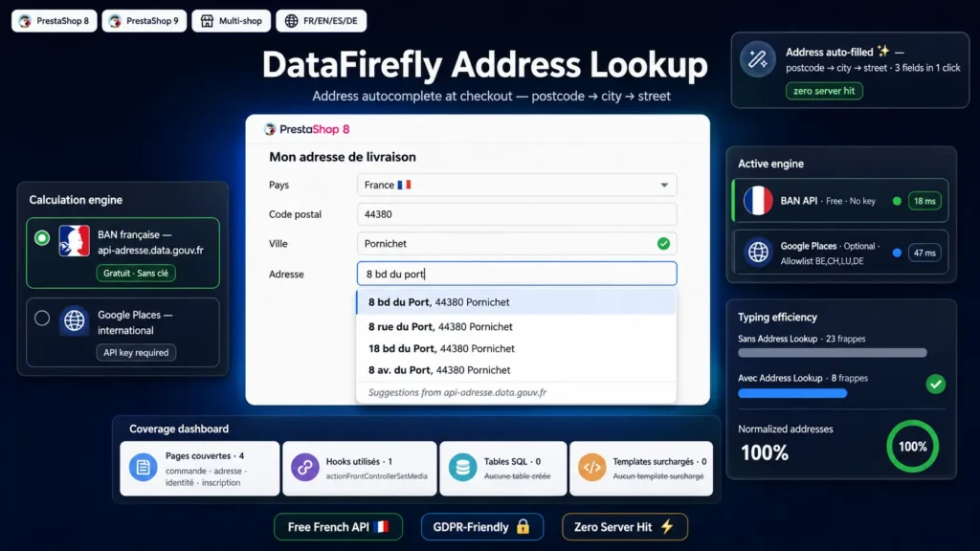980x551 pixels.
Task: Click the API key required tag
Action: 136,352
